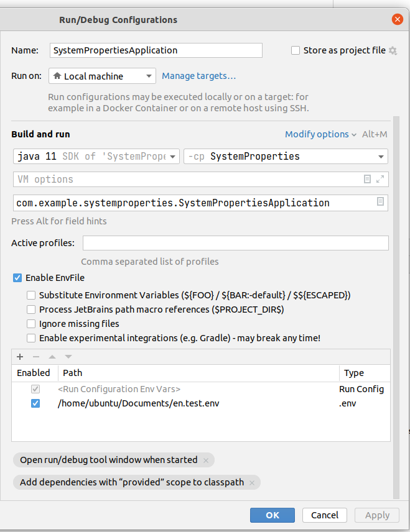Enable Ignore missing files option
Viewport: 410px width, 532px height.
(x=31, y=324)
